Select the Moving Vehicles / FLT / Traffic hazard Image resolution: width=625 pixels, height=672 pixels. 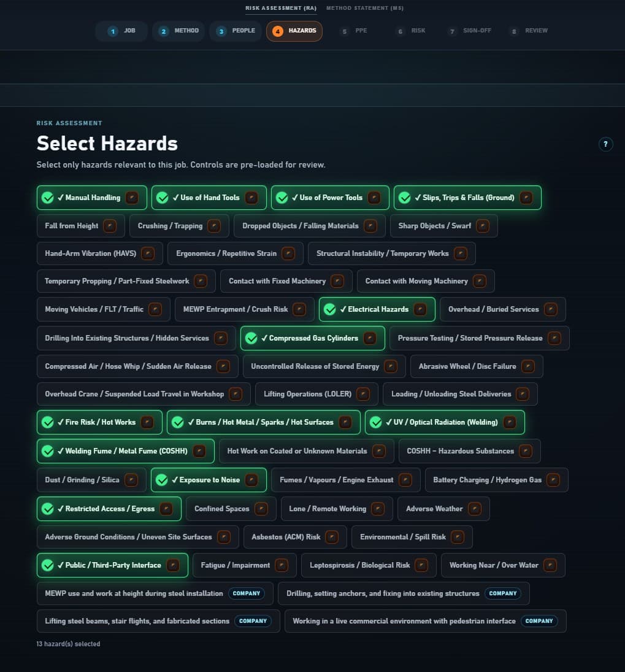click(x=103, y=309)
